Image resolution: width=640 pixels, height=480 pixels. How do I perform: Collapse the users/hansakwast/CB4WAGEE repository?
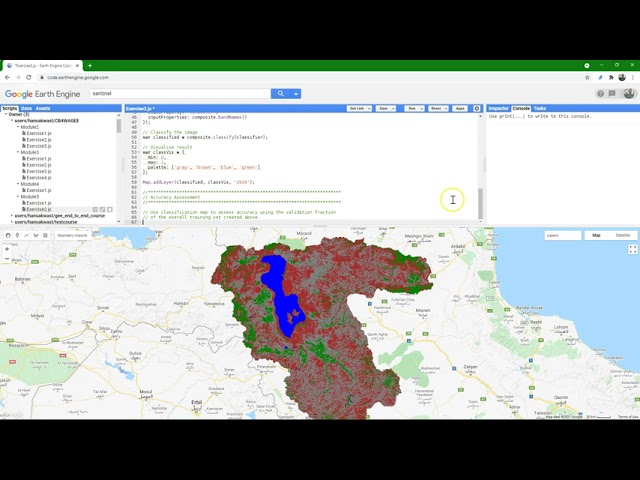click(x=12, y=121)
